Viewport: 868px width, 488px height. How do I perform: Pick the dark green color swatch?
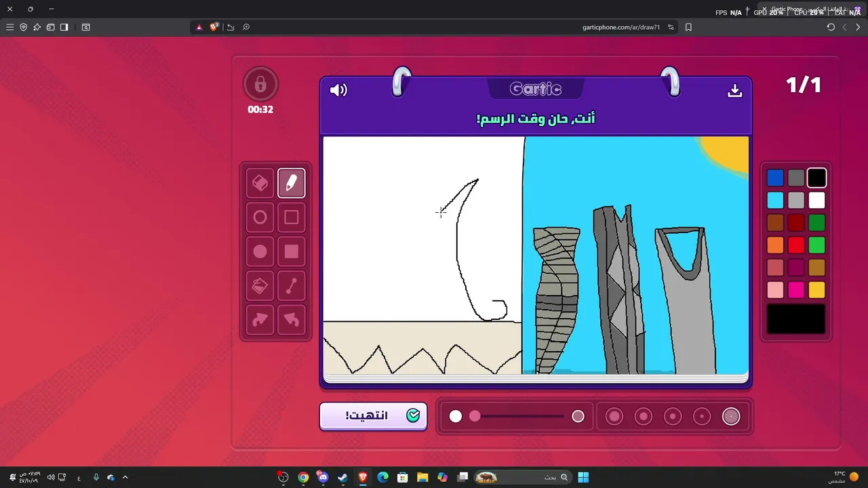tap(816, 222)
